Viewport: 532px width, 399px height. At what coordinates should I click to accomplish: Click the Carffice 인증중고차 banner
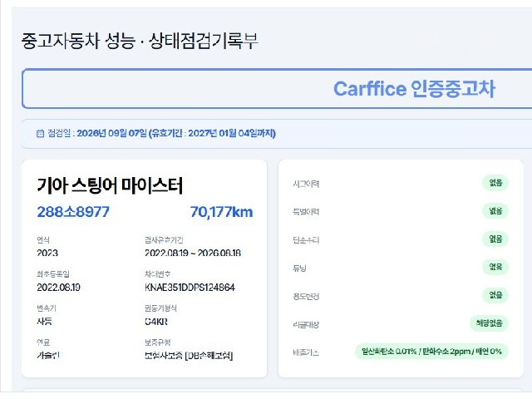pyautogui.click(x=277, y=89)
